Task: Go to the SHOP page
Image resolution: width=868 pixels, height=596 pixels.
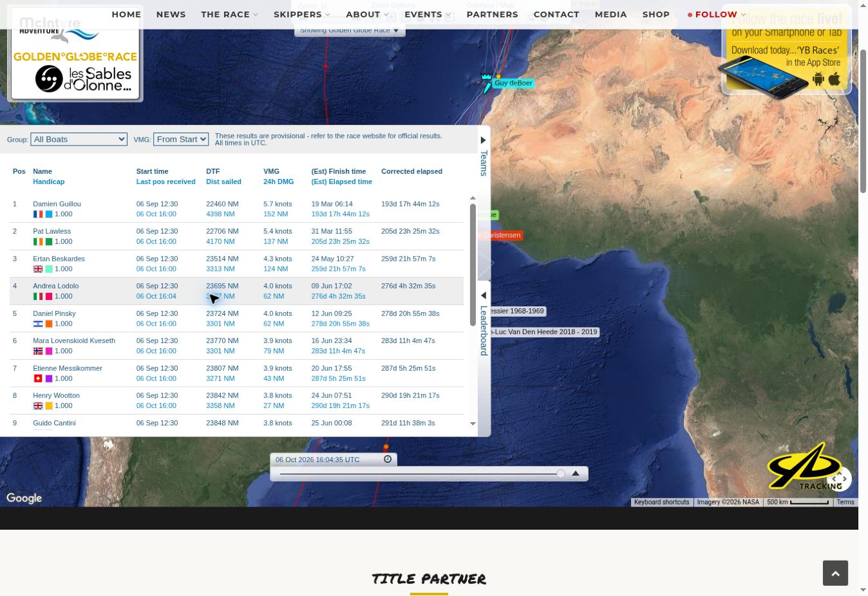Action: tap(656, 14)
